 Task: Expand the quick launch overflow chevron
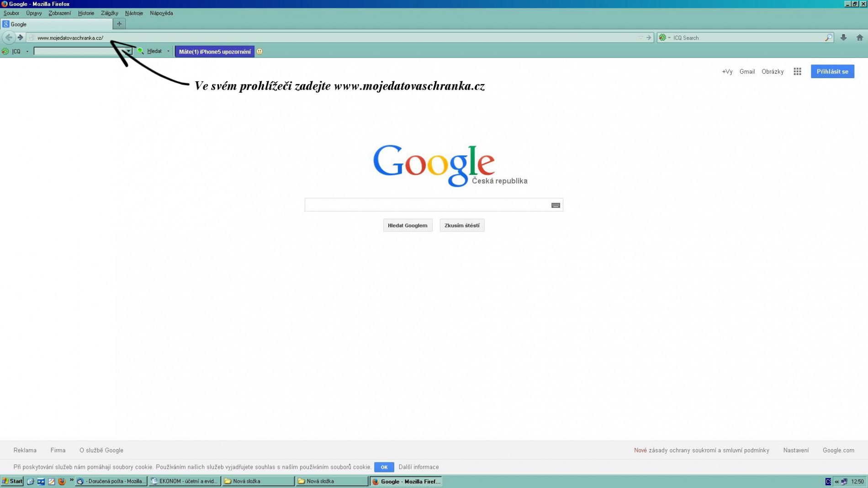(x=71, y=480)
